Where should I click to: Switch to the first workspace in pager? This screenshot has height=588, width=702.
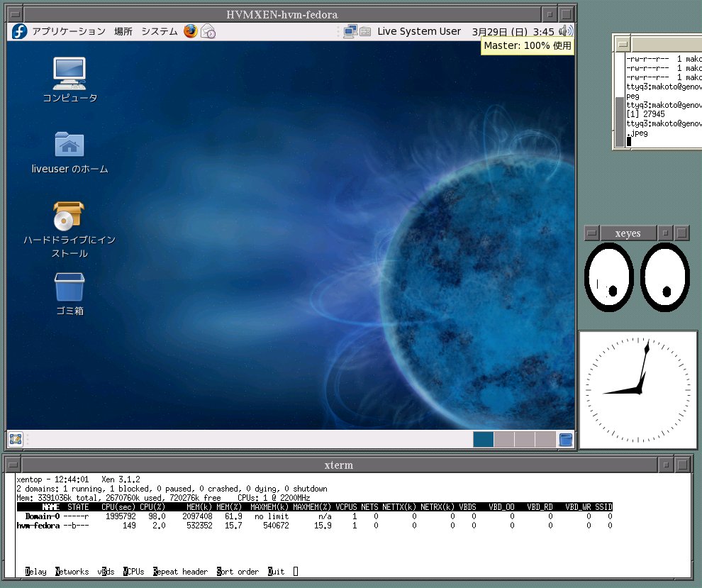483,439
